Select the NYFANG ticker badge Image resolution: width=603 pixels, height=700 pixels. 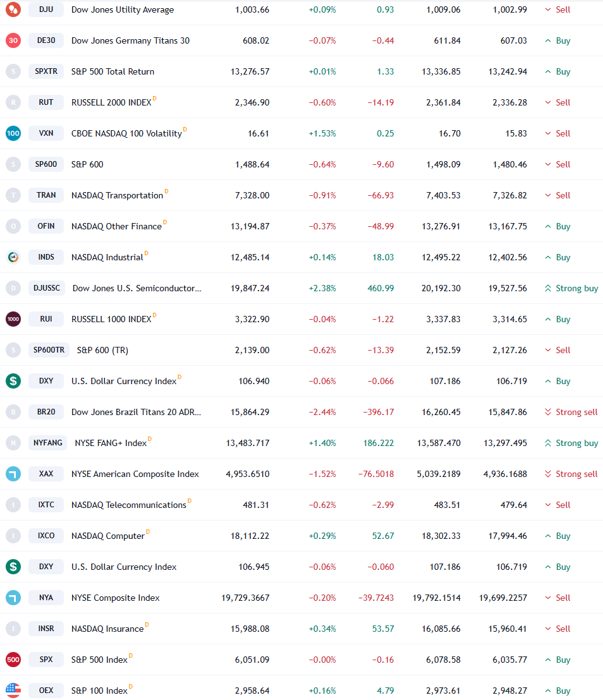point(48,443)
